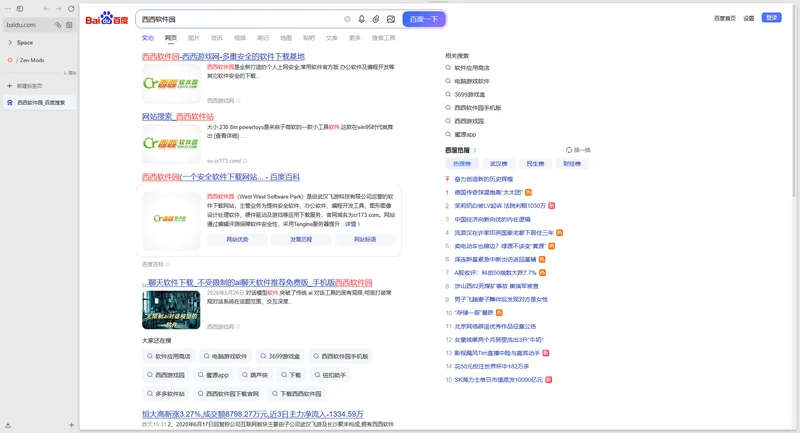Open first result 西西软件园-西西游戏网 title
The height and width of the screenshot is (433, 800).
coord(223,56)
